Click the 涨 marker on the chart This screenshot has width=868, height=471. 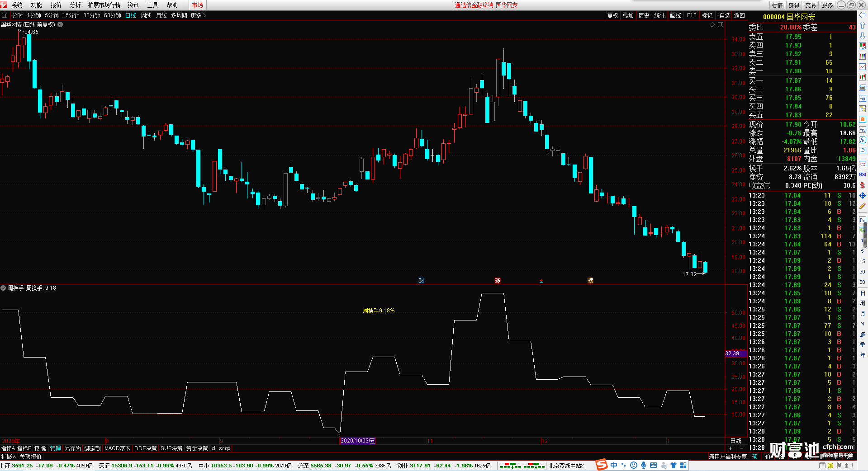pos(498,281)
